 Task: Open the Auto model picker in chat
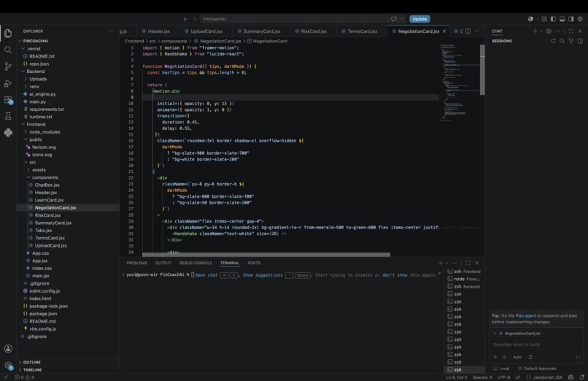click(517, 357)
